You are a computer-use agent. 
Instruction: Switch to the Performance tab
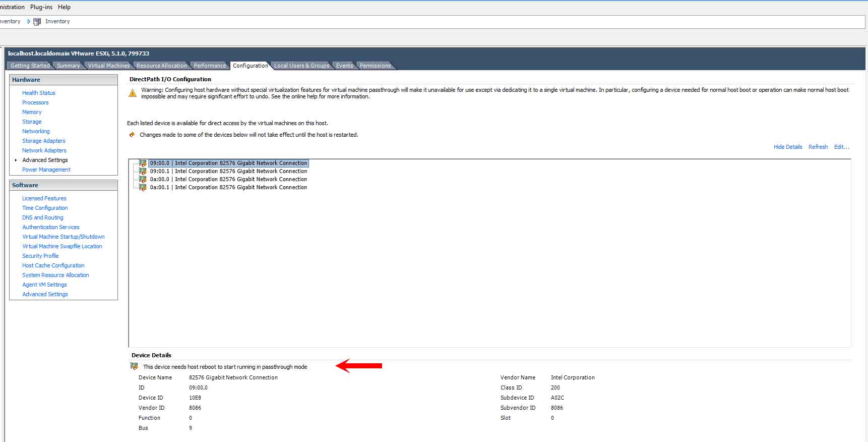(x=210, y=66)
